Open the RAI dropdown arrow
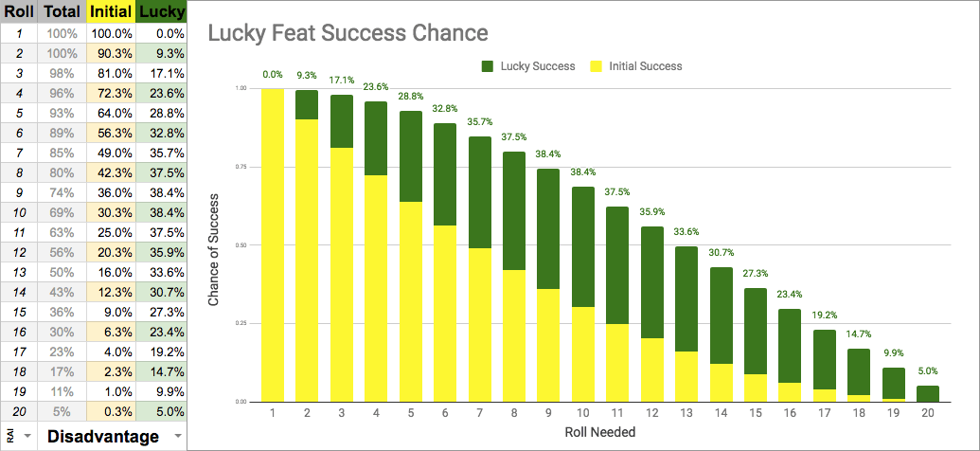This screenshot has width=980, height=451. coord(28,437)
